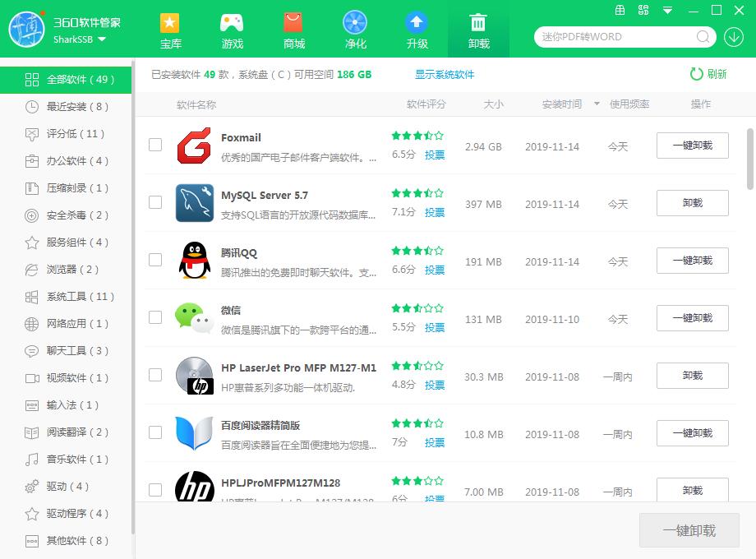Screen dimensions: 756x559
Task: Open the 游戏 gamepad section
Action: tap(232, 31)
